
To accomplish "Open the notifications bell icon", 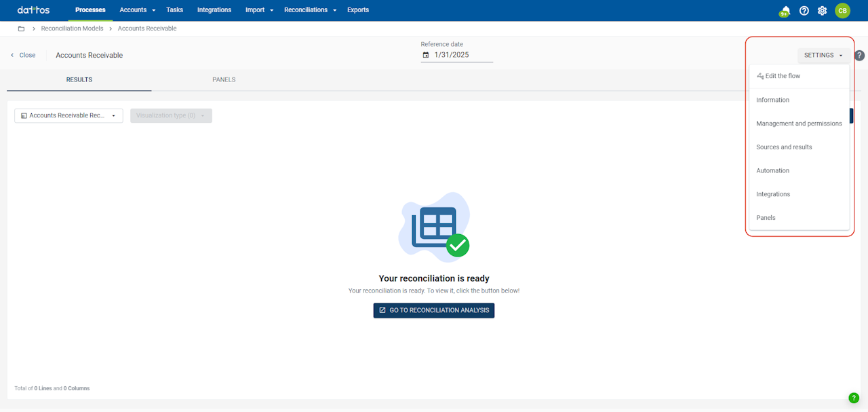I will point(785,11).
